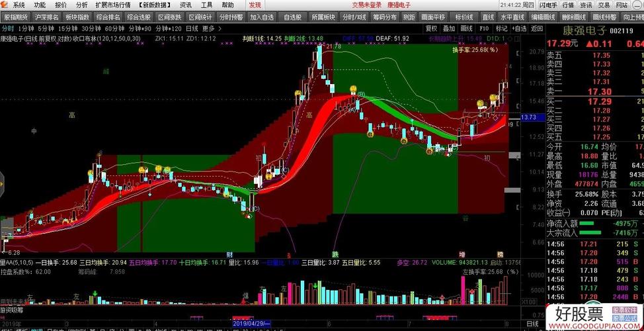Open the 帮助 menu
644x331 pixels.
[227, 5]
